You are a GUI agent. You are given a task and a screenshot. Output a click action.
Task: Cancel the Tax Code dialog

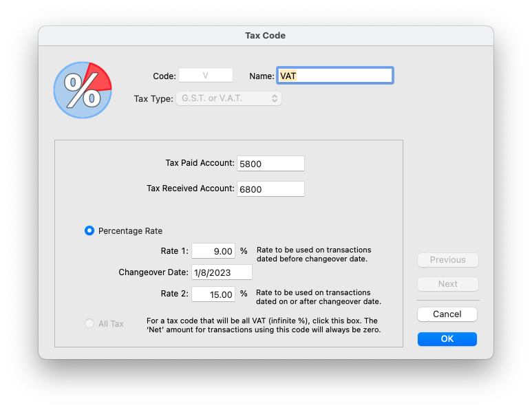(447, 314)
